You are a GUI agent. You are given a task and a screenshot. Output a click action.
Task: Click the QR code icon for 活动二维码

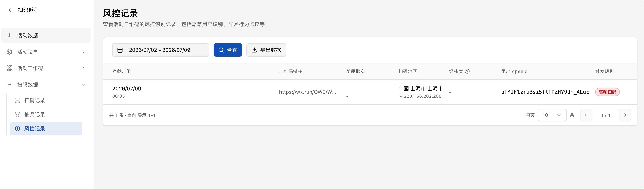click(x=9, y=68)
